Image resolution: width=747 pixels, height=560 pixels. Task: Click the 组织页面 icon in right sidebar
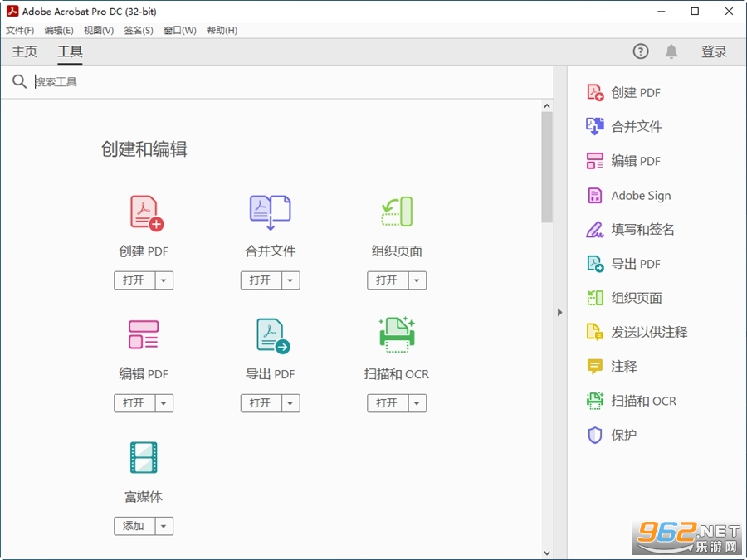point(595,298)
